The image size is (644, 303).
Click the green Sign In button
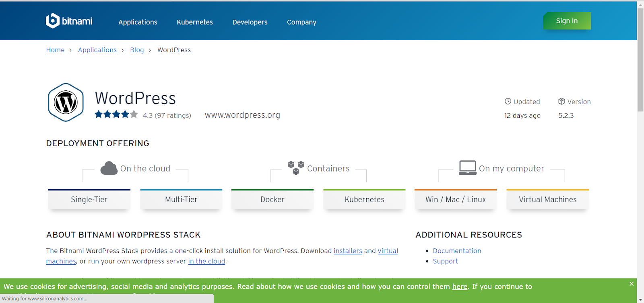coord(567,21)
